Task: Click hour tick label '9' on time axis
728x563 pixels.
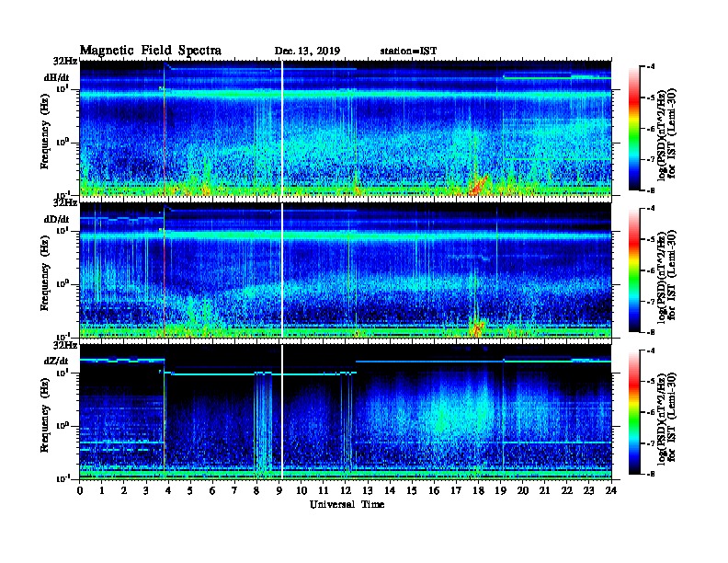Action: [x=279, y=490]
